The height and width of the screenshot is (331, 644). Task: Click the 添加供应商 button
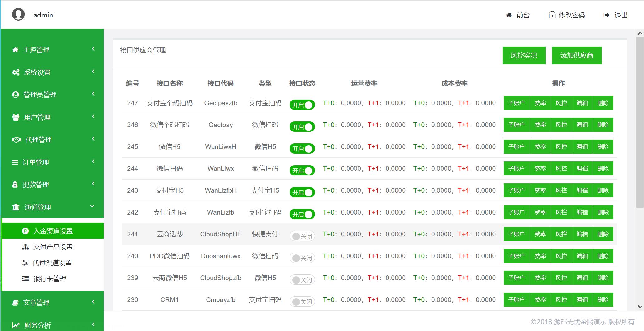(576, 55)
